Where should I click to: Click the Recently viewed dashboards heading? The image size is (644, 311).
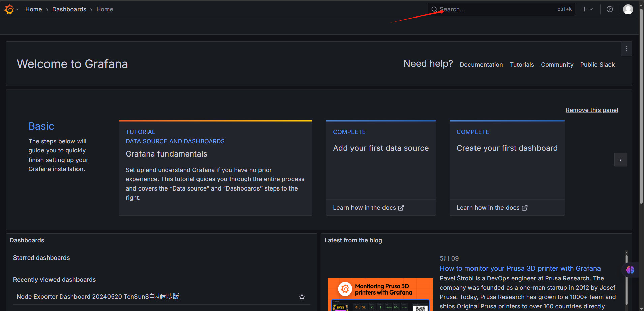click(x=54, y=280)
